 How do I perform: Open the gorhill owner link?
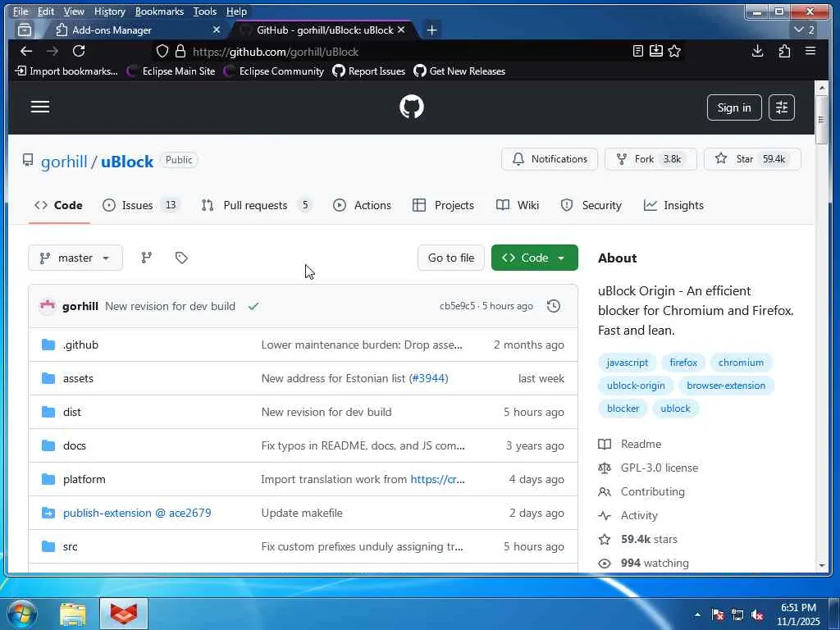click(64, 162)
